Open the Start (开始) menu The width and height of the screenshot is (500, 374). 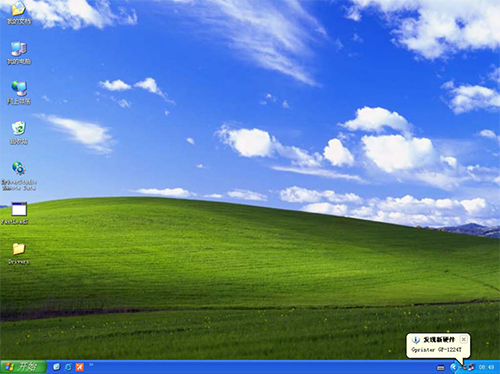click(x=23, y=367)
